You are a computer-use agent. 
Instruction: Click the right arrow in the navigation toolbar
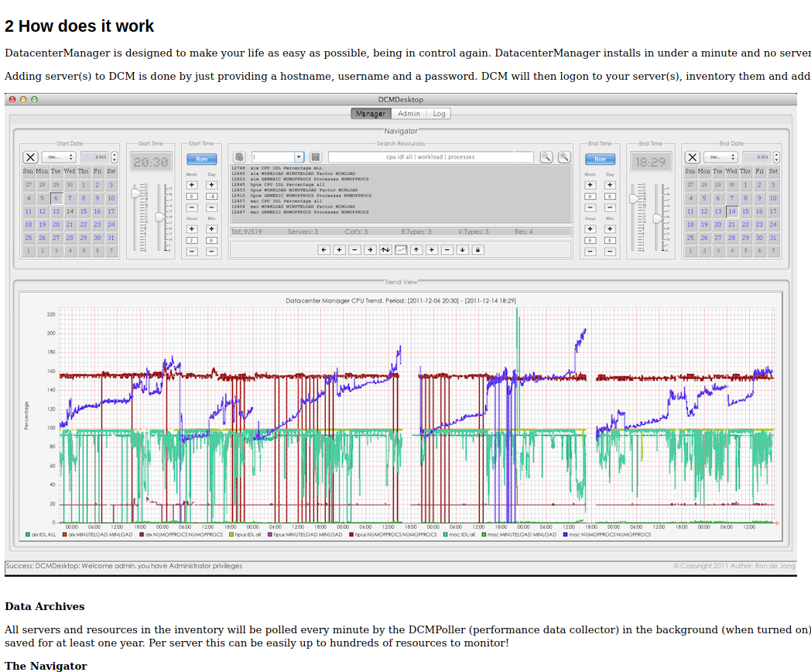coord(370,249)
